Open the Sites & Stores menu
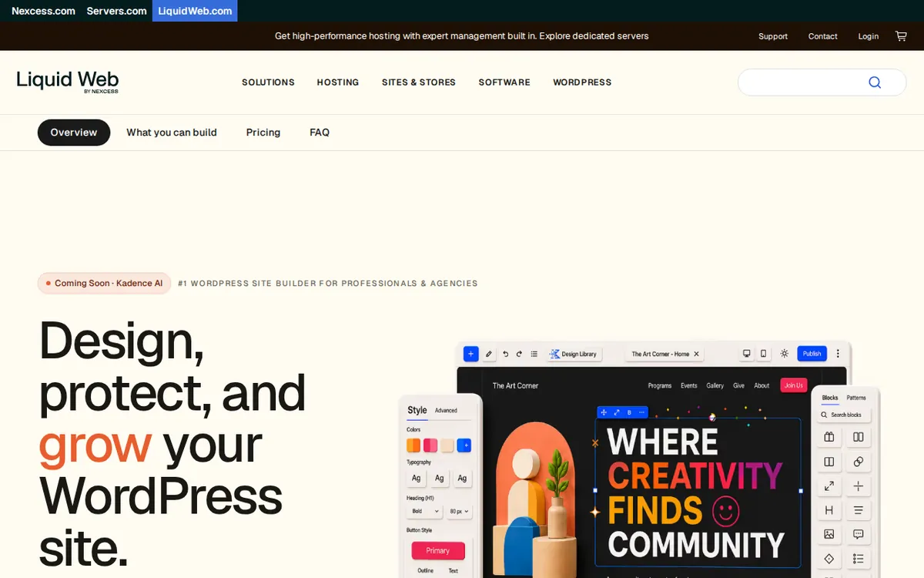 tap(419, 82)
